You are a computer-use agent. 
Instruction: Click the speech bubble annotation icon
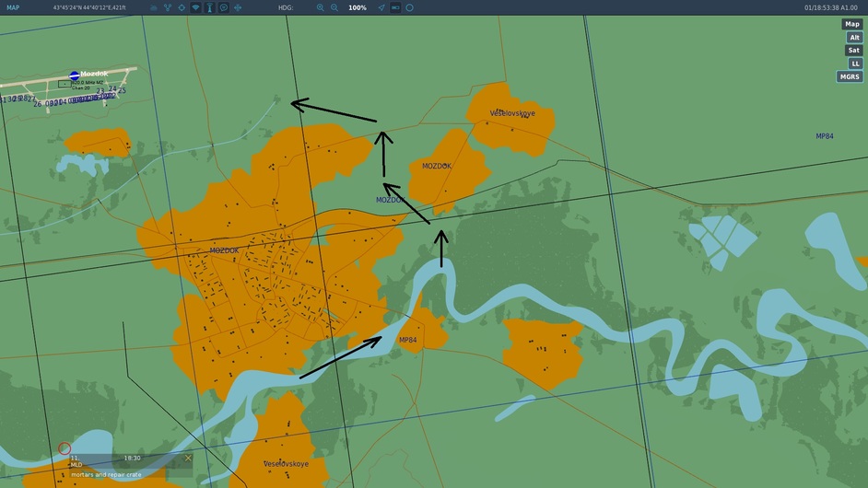pyautogui.click(x=224, y=7)
